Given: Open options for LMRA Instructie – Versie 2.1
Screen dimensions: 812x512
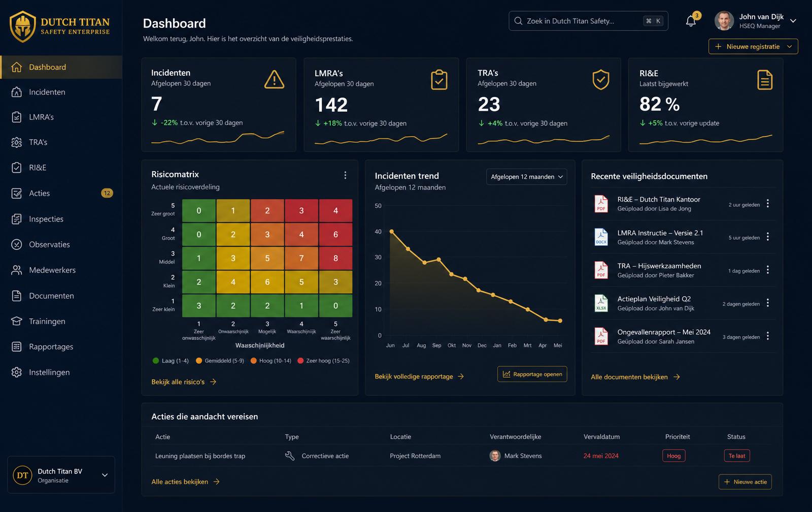Looking at the screenshot, I should (768, 237).
